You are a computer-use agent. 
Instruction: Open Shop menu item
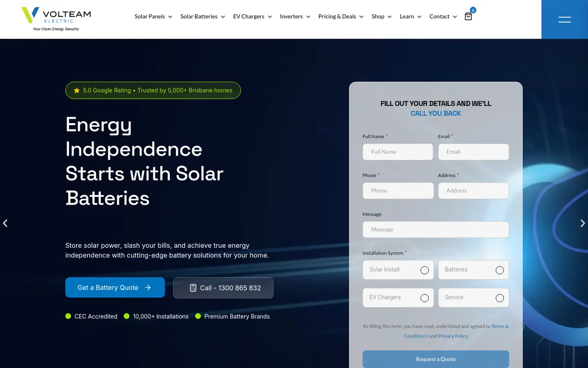click(378, 16)
